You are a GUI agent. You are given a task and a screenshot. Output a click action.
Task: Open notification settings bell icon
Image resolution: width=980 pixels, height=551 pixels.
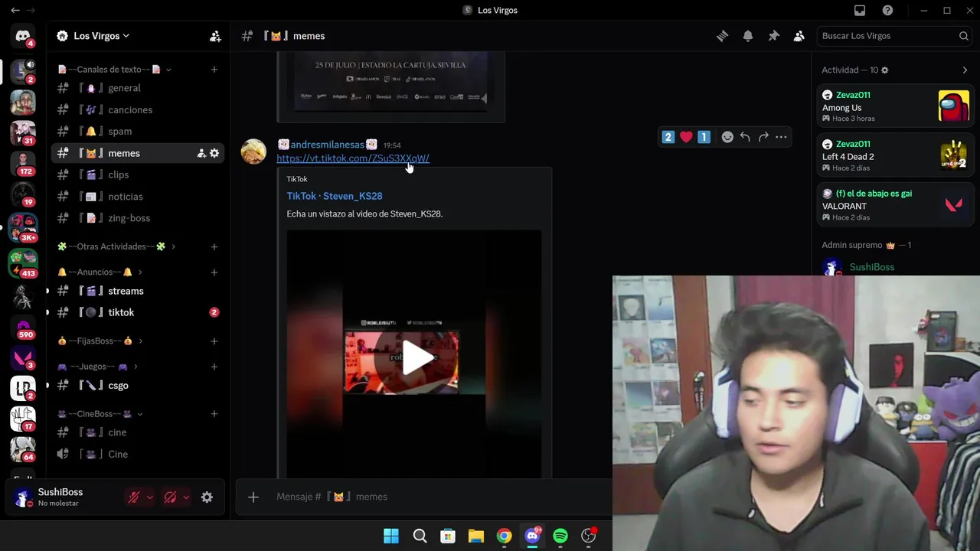(x=748, y=36)
